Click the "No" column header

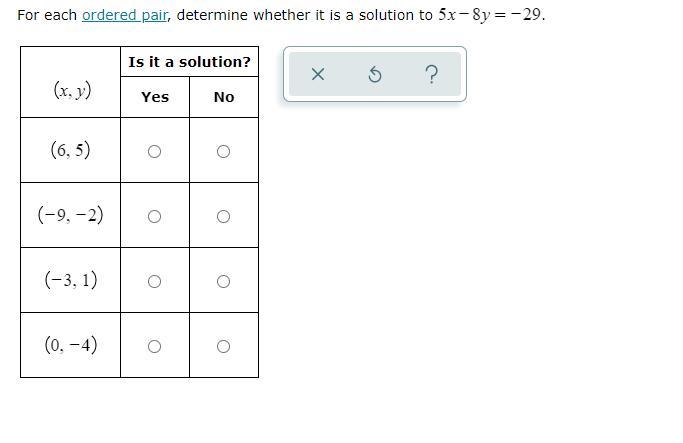pos(224,97)
